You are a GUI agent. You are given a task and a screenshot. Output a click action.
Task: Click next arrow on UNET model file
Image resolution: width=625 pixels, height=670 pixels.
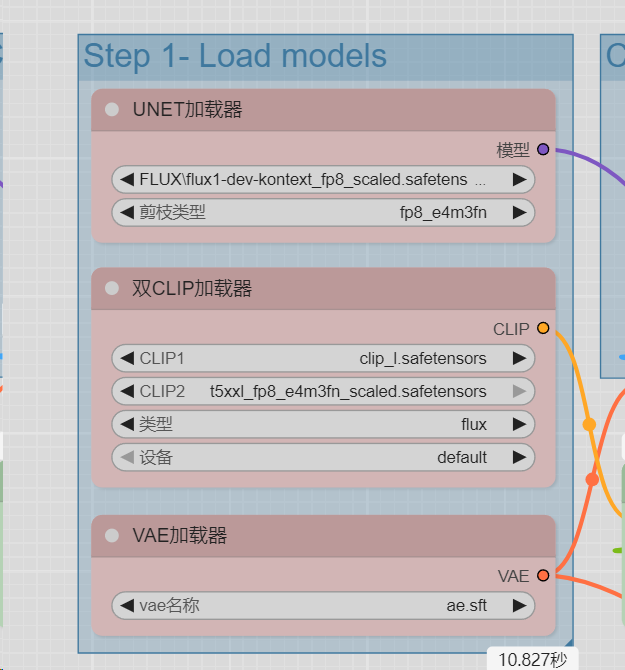pyautogui.click(x=519, y=180)
